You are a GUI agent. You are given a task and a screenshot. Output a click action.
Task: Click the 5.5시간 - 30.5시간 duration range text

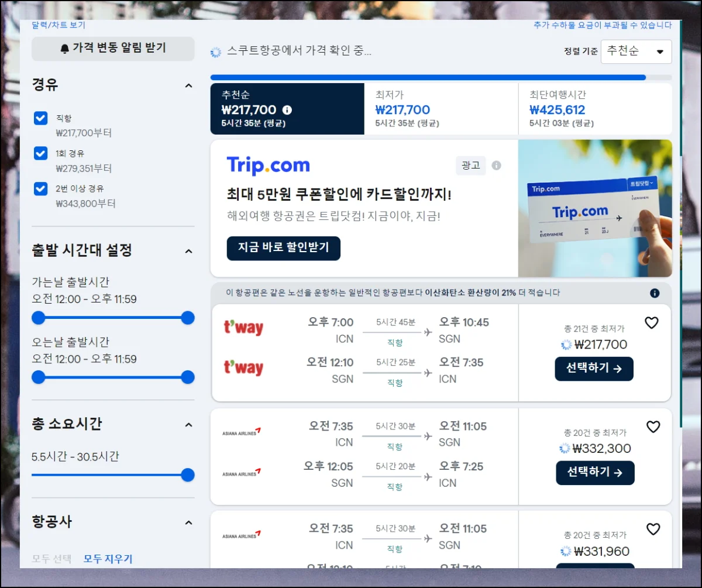coord(75,456)
